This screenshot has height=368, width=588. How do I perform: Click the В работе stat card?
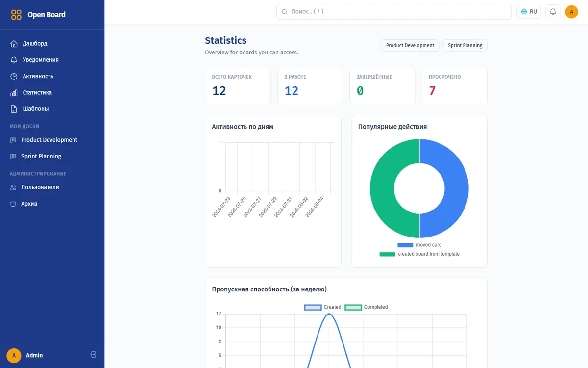(x=310, y=86)
